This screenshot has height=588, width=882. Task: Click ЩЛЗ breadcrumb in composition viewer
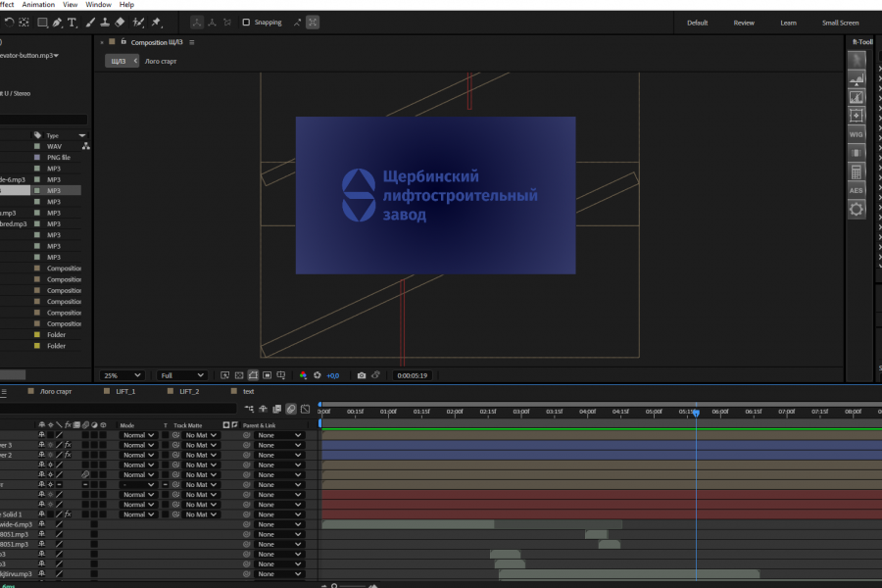click(x=119, y=61)
